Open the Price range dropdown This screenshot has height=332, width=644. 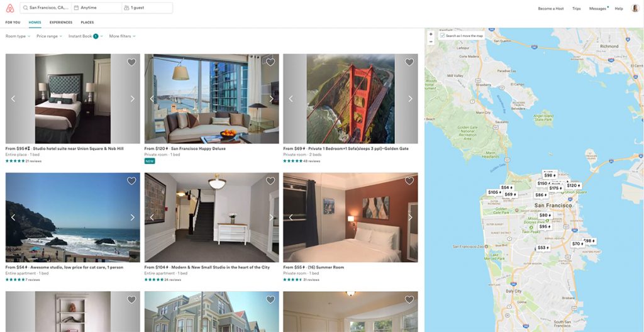[x=49, y=36]
